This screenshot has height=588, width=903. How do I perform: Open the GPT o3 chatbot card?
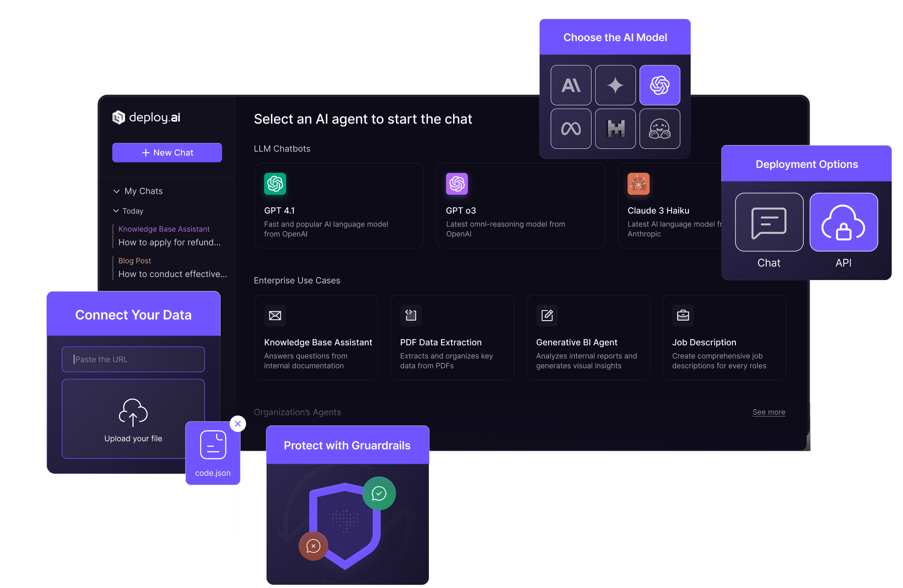coord(520,206)
